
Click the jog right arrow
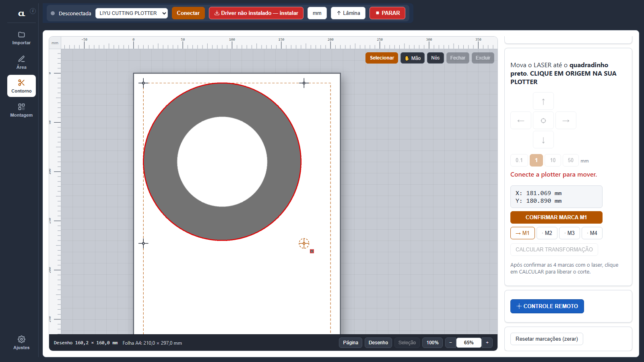(x=566, y=120)
